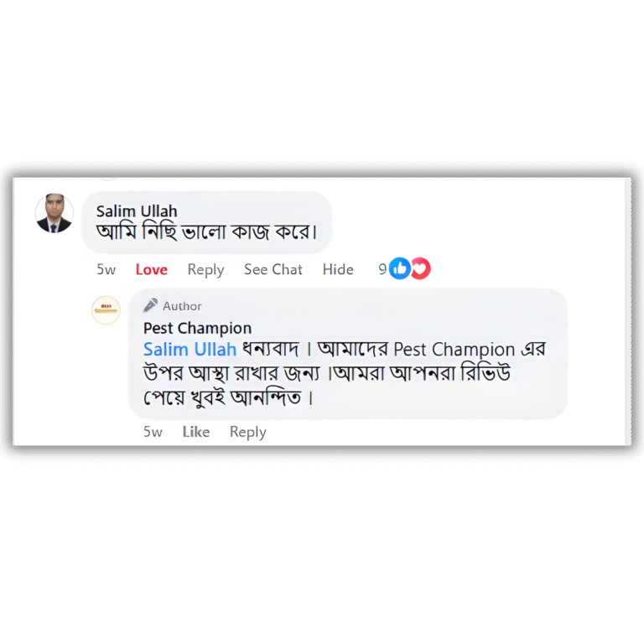Click the 5w timestamp on Salim's comment

click(x=106, y=270)
